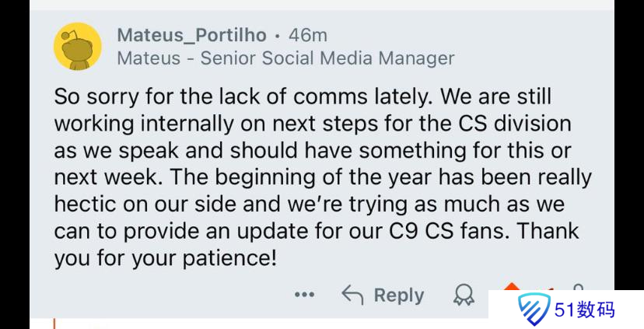Open the more options ellipsis menu

[x=304, y=296]
